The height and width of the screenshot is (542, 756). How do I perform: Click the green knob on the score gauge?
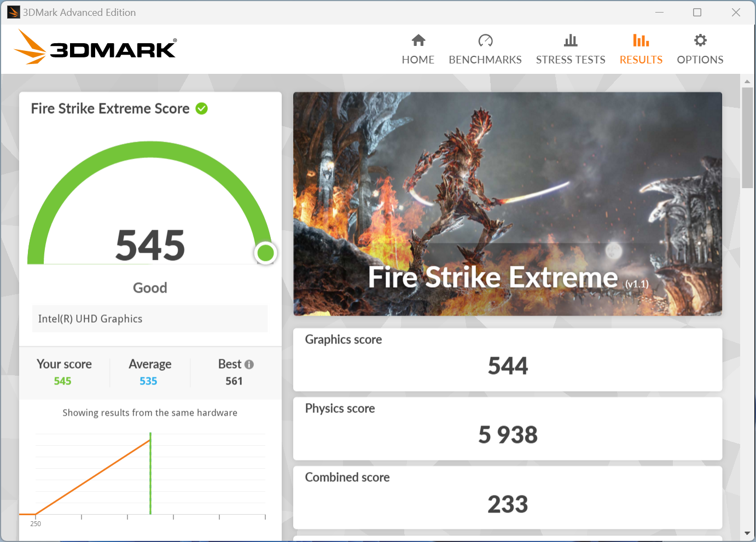pyautogui.click(x=266, y=253)
